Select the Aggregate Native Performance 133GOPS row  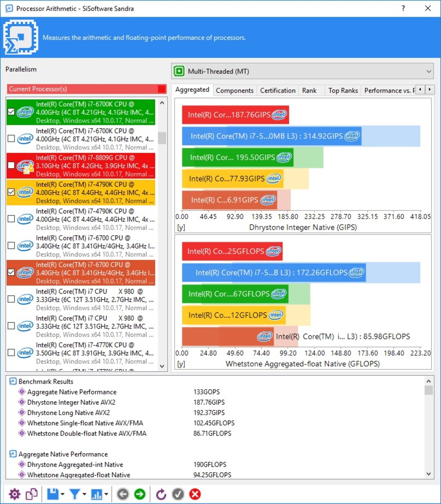coord(215,392)
